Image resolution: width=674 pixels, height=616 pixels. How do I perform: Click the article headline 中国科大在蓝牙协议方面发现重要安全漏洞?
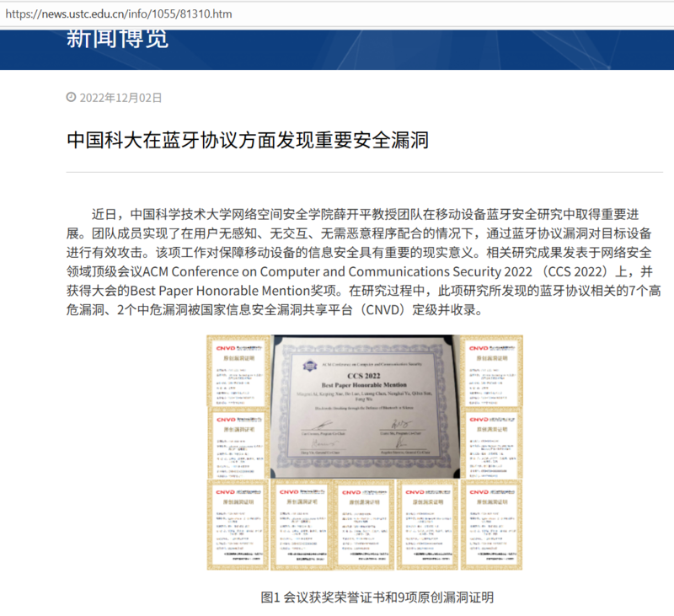pyautogui.click(x=248, y=140)
